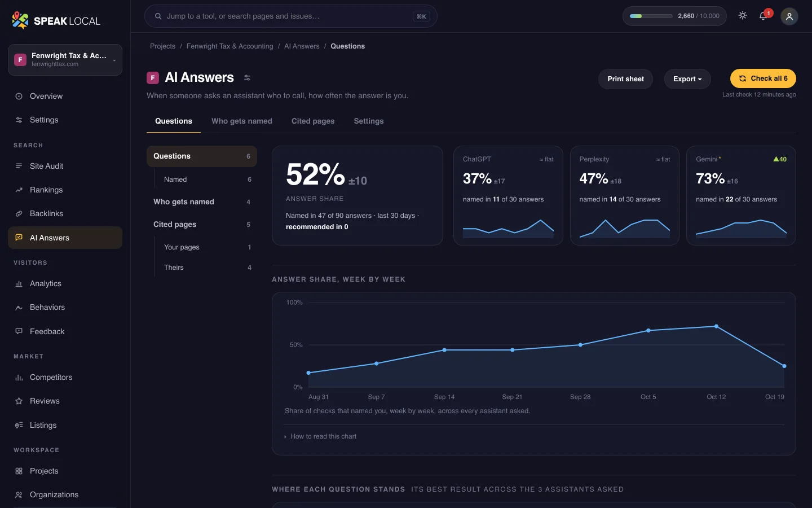Switch to the Who gets named tab
Viewport: 812px width, 508px height.
[242, 121]
